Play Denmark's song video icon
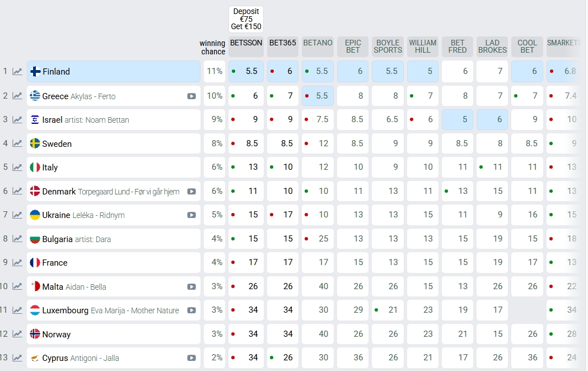Image resolution: width=588 pixels, height=371 pixels. (x=192, y=192)
